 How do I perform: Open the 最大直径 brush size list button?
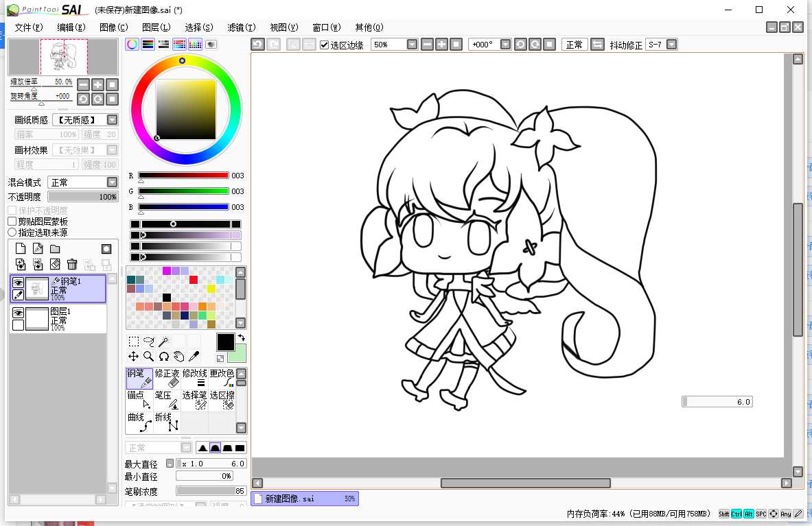[170, 464]
